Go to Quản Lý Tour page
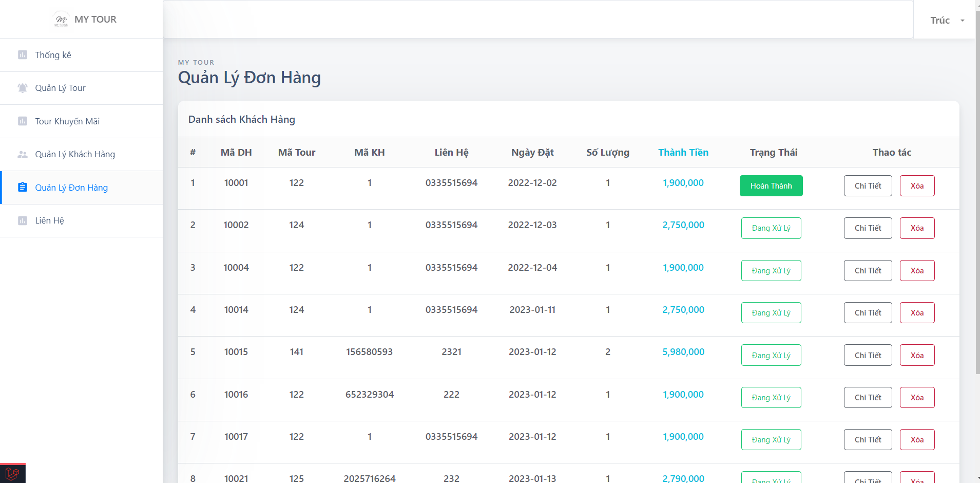The height and width of the screenshot is (483, 980). tap(81, 88)
